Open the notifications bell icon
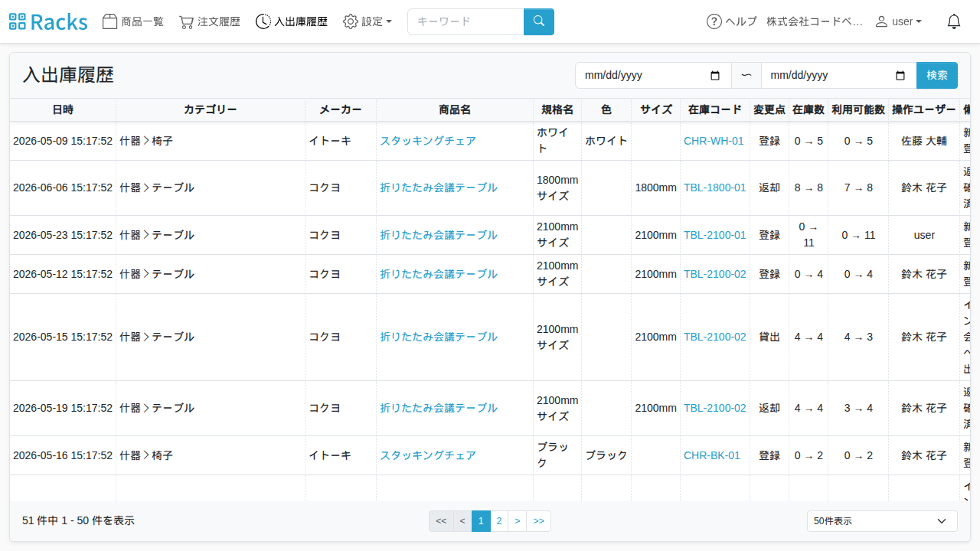 [954, 21]
